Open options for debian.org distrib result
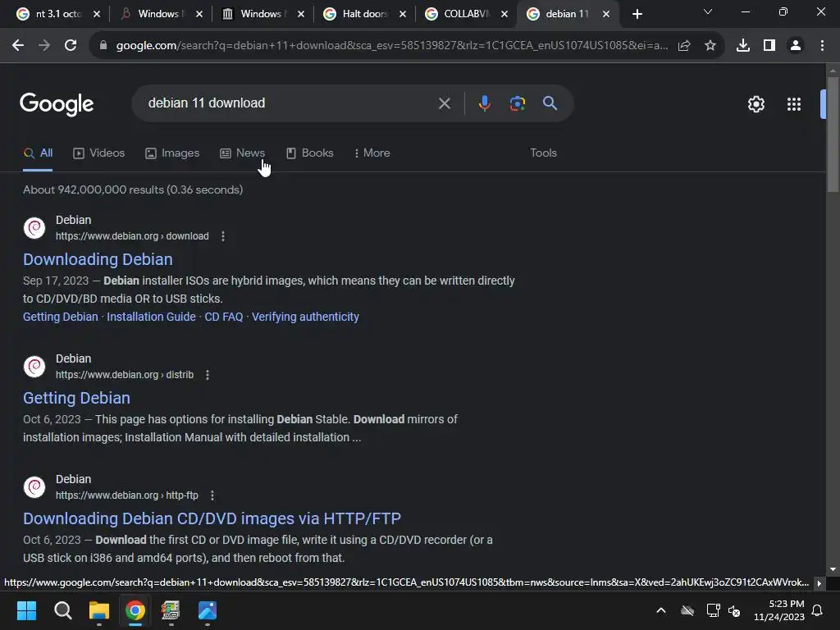This screenshot has width=840, height=630. pyautogui.click(x=208, y=375)
